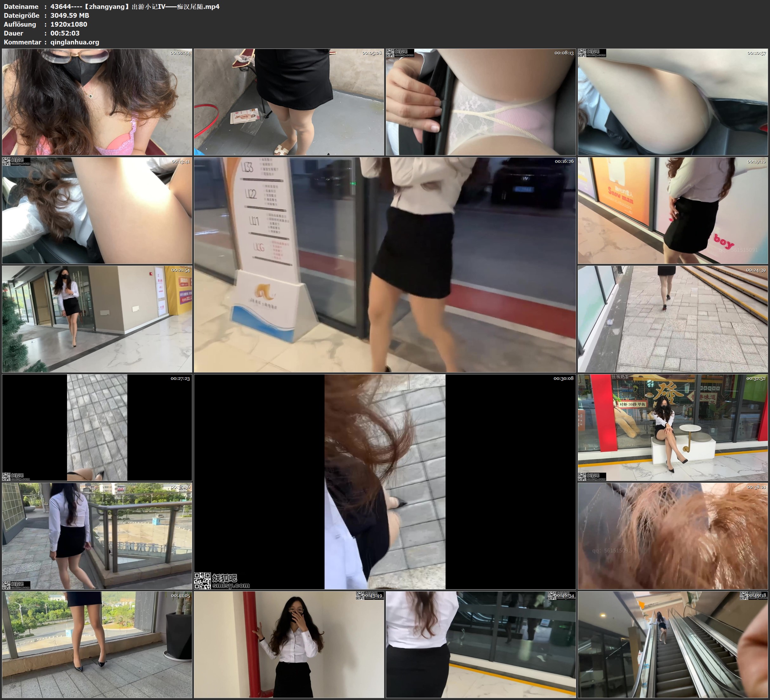Click the thumbnail timestamped 00:41:05
This screenshot has width=770, height=700.
click(97, 644)
